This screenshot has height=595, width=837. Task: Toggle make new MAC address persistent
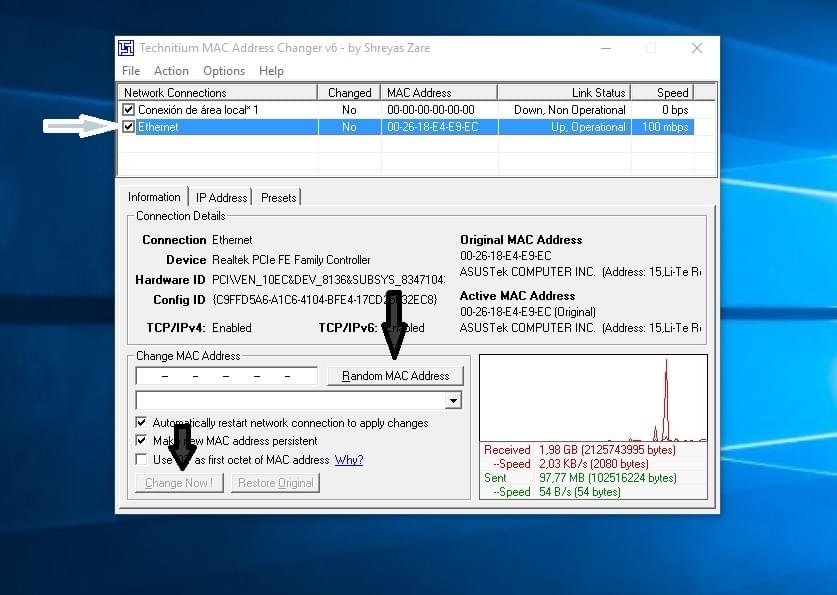tap(141, 441)
